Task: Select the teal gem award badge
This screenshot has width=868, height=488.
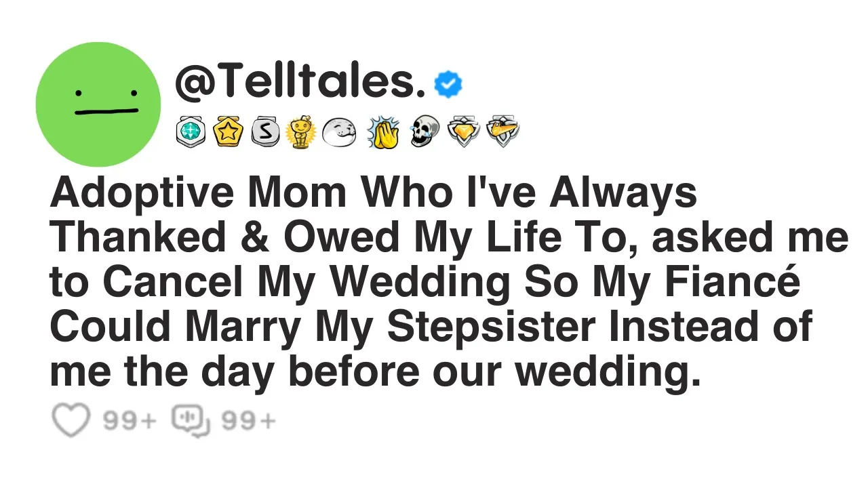Action: (191, 131)
